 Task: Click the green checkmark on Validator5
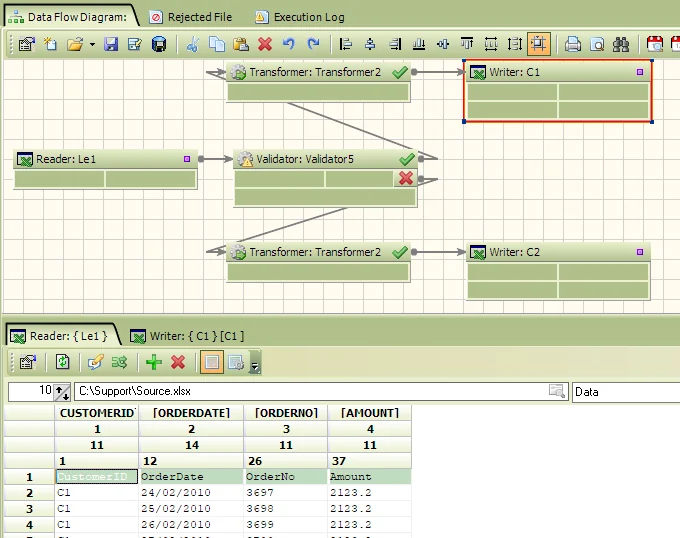(x=407, y=159)
